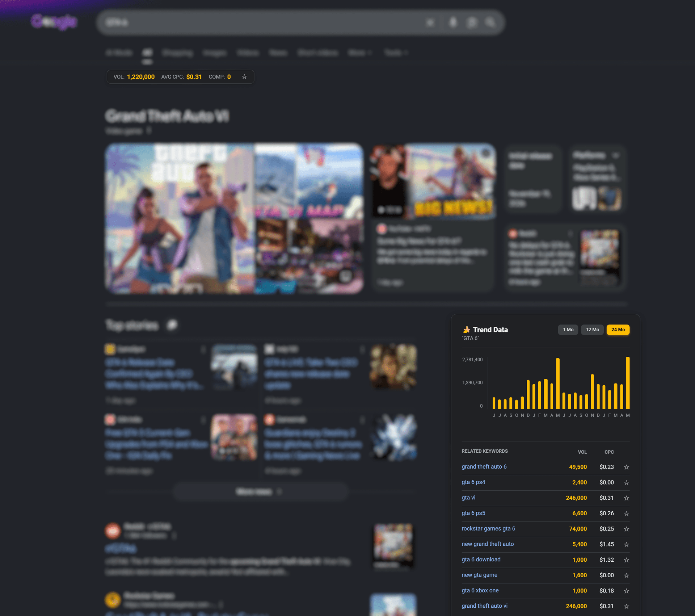Select the AVG CPC value $0.31 in metrics bar
Screen dimensions: 695x616
click(194, 77)
